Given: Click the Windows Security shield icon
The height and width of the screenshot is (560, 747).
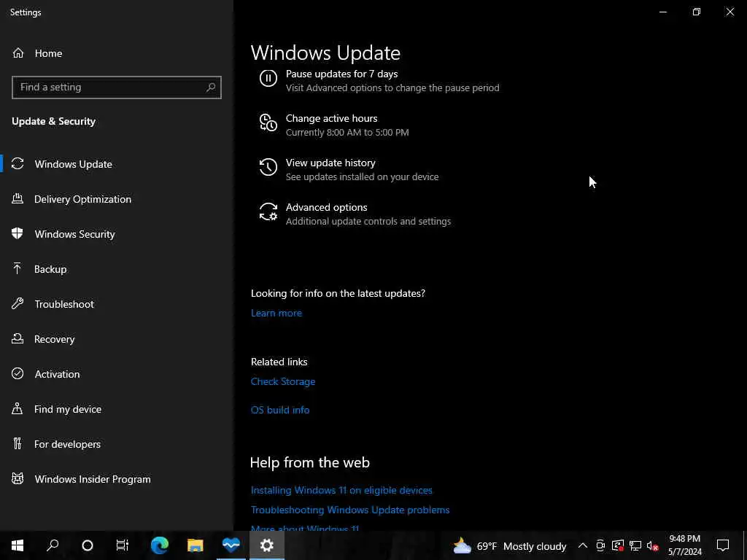Looking at the screenshot, I should (x=18, y=234).
